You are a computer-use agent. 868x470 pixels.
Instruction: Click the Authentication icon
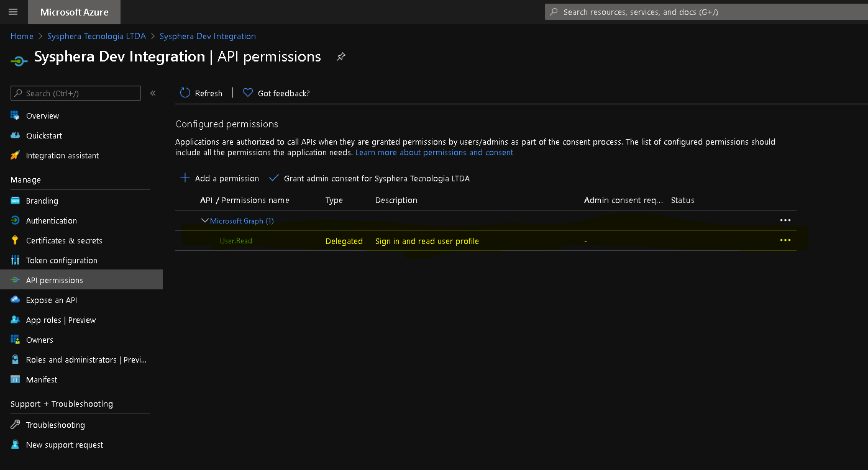coord(15,220)
